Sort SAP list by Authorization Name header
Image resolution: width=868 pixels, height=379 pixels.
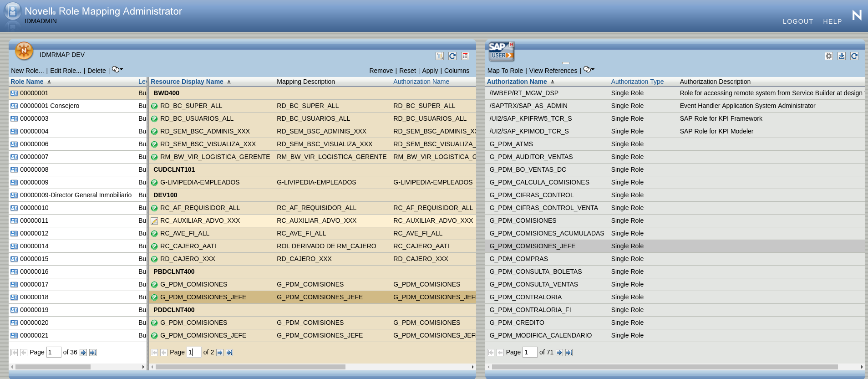pyautogui.click(x=517, y=82)
